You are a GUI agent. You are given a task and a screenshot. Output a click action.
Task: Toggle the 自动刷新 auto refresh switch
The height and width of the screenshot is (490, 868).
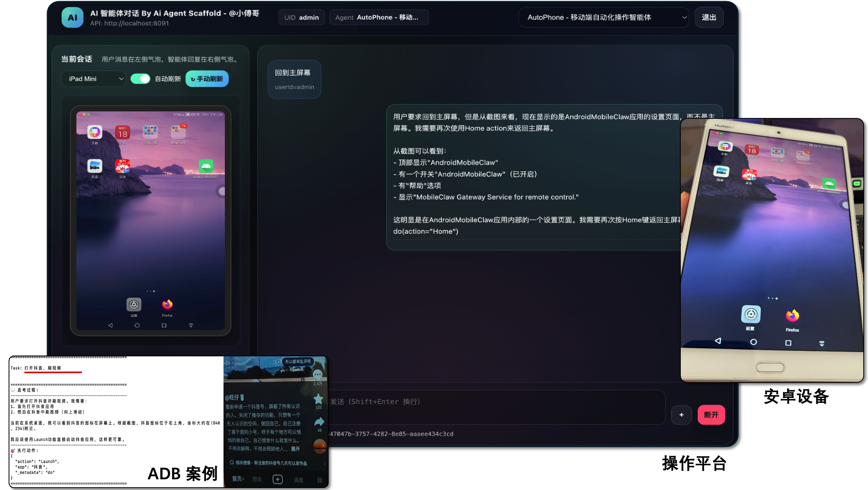pyautogui.click(x=140, y=79)
